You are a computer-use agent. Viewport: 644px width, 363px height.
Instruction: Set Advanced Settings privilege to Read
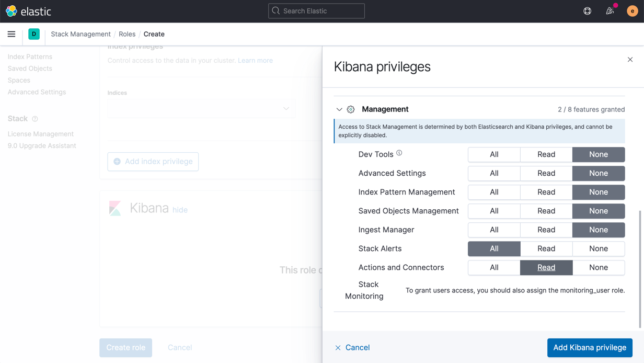tap(546, 173)
